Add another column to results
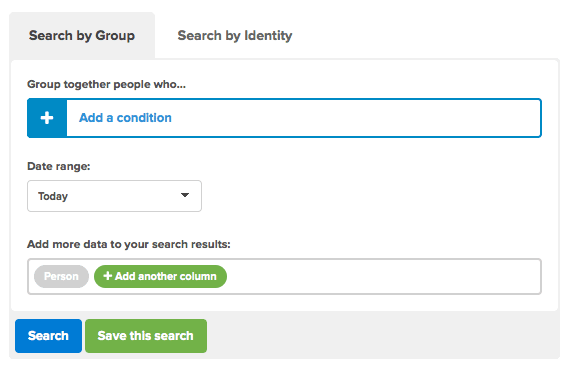 coord(160,276)
